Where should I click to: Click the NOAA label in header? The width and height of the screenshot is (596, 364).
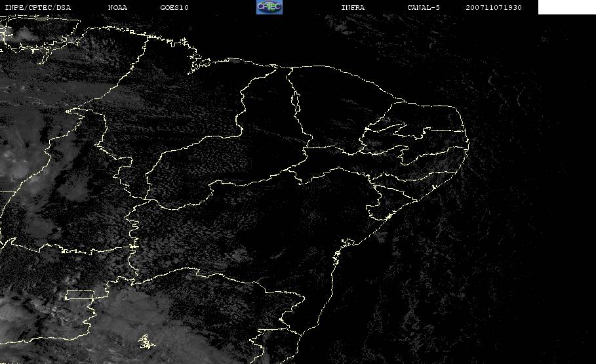[117, 8]
